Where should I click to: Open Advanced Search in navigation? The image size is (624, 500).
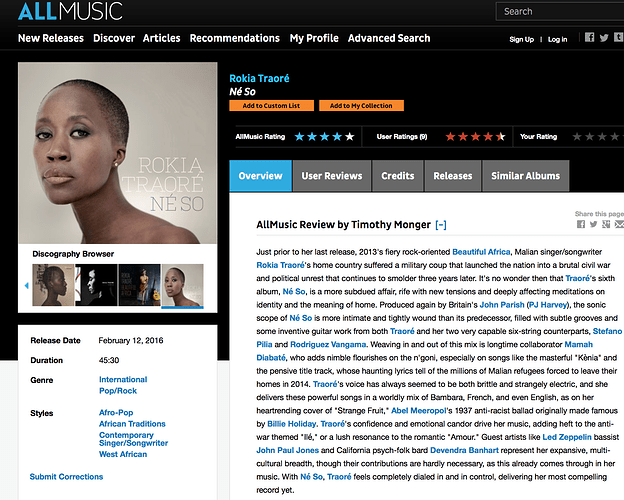[389, 38]
